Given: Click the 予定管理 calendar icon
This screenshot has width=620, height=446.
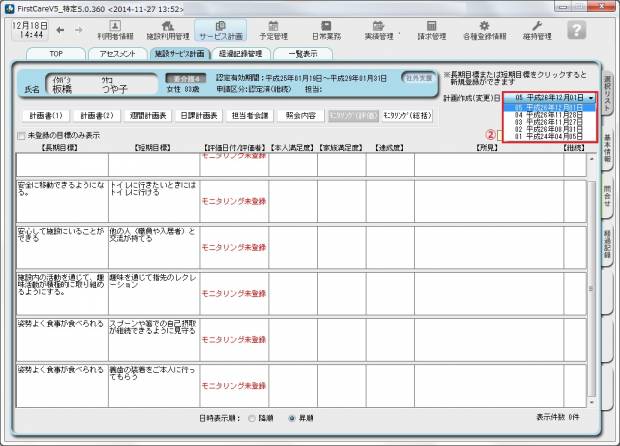Looking at the screenshot, I should coord(273,29).
